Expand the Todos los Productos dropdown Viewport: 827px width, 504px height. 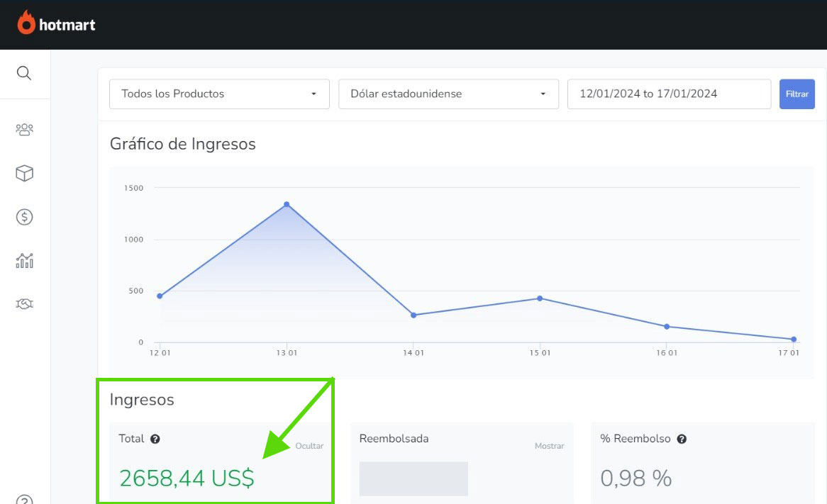tap(219, 94)
